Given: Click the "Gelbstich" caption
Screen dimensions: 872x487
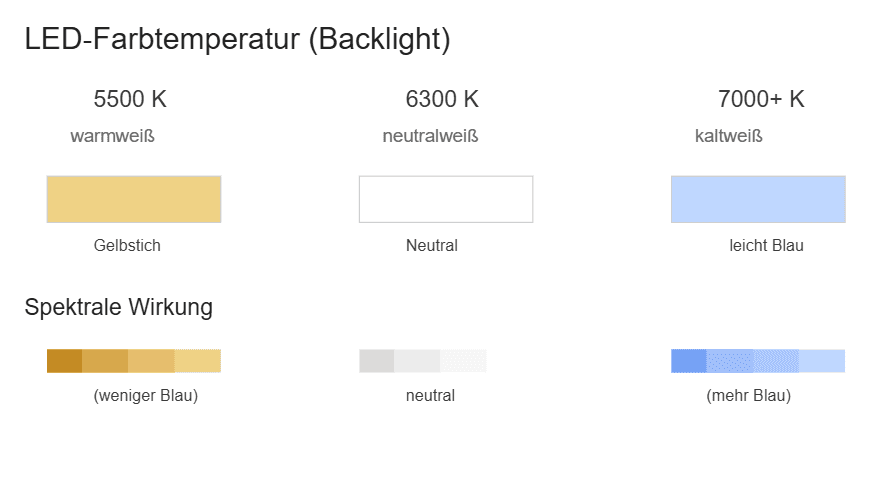Looking at the screenshot, I should pos(127,245).
